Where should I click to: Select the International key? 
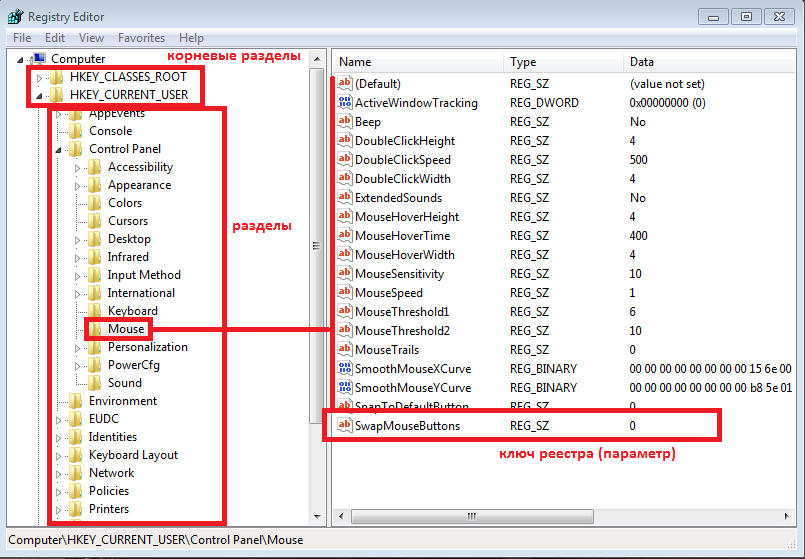[x=141, y=293]
